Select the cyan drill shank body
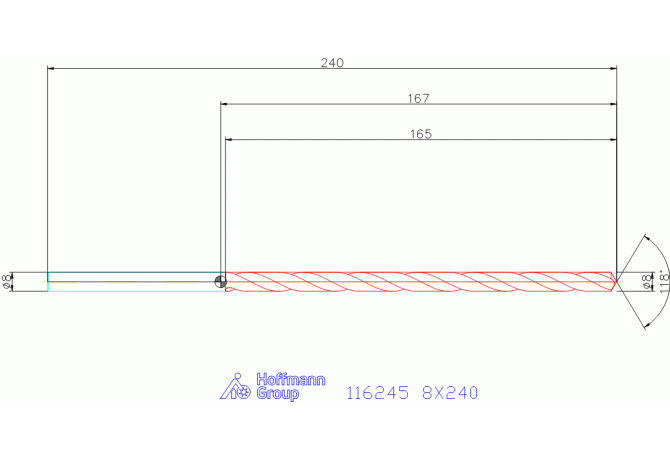This screenshot has width=670, height=460. 130,276
